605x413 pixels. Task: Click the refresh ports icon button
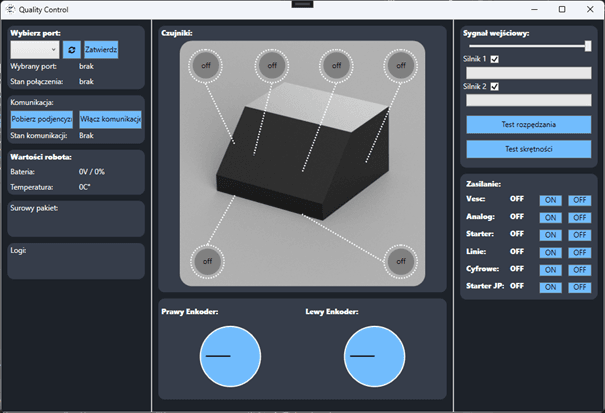click(71, 49)
